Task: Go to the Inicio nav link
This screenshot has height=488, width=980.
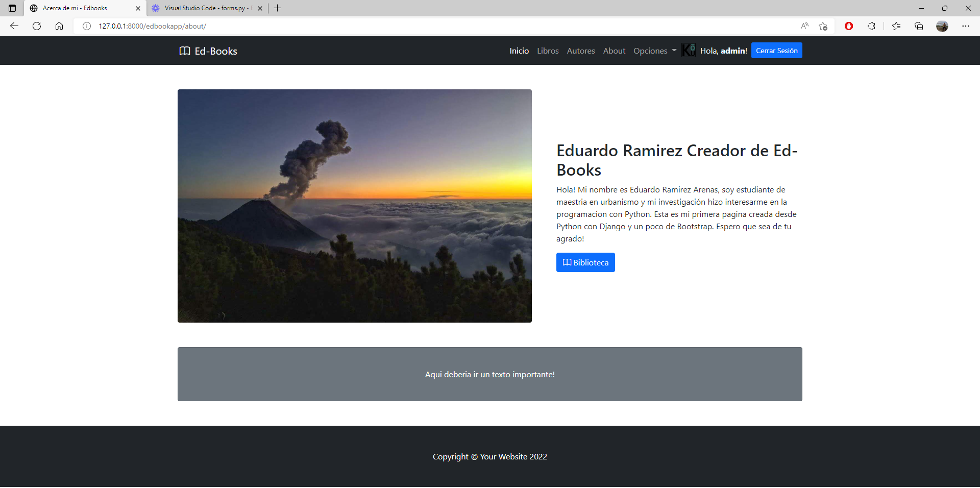Action: (x=519, y=51)
